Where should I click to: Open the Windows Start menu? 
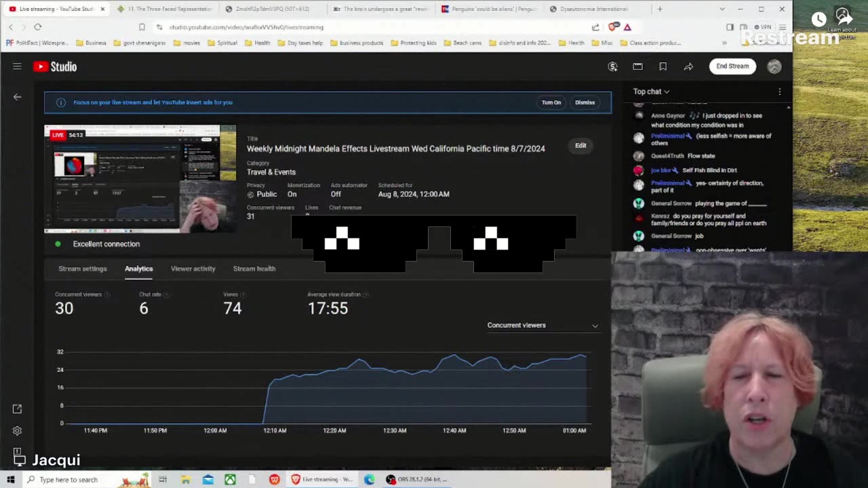(x=10, y=479)
